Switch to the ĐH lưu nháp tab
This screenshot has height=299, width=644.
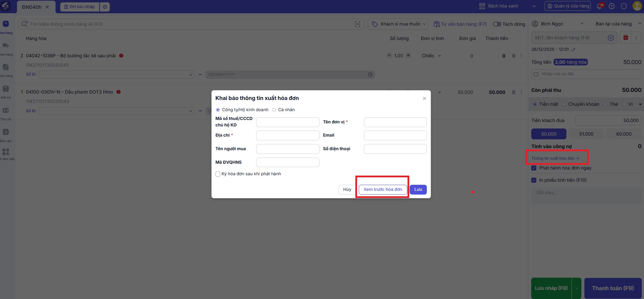80,7
